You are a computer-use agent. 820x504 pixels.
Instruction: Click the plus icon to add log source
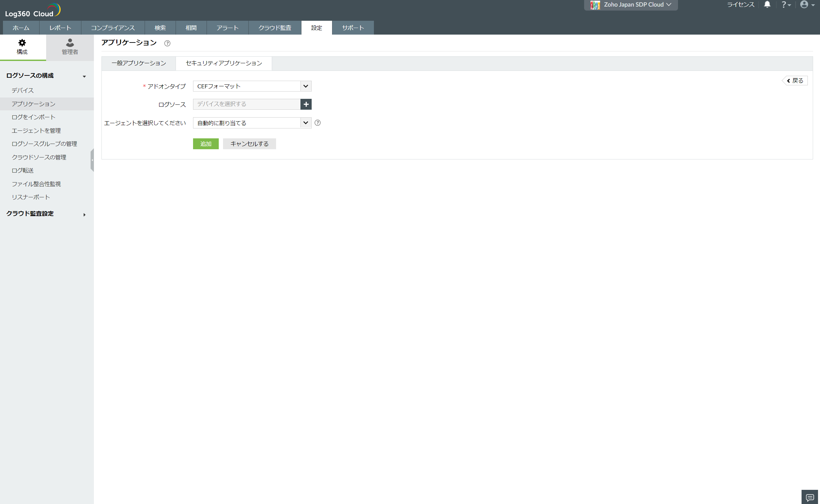click(306, 104)
